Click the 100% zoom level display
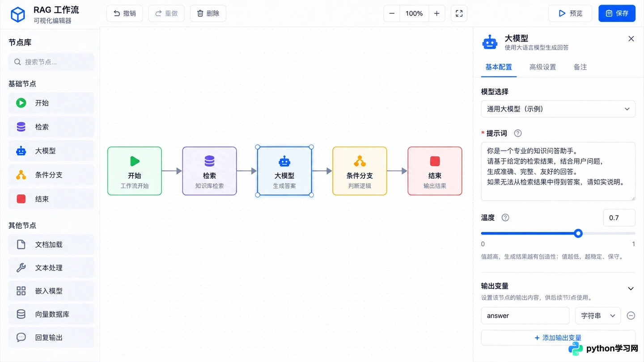 [414, 13]
